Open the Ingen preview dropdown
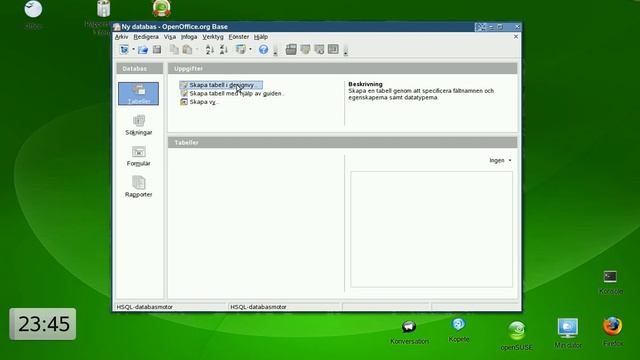 pyautogui.click(x=500, y=160)
